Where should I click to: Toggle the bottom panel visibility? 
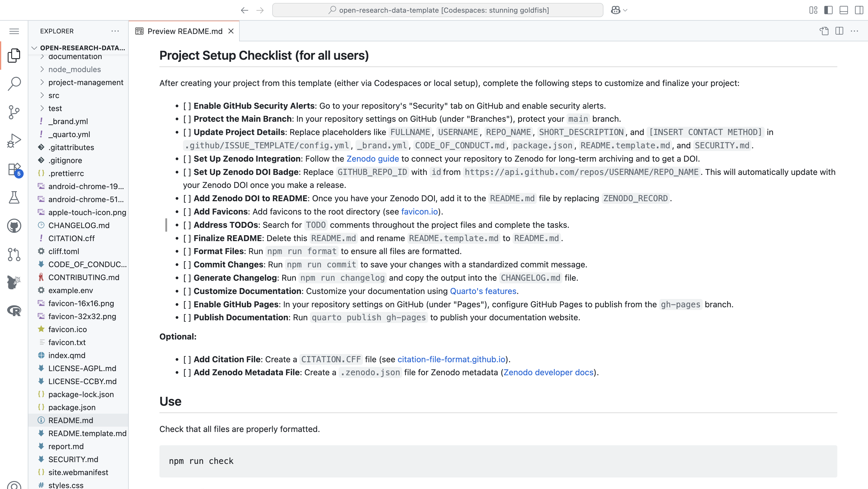click(844, 10)
